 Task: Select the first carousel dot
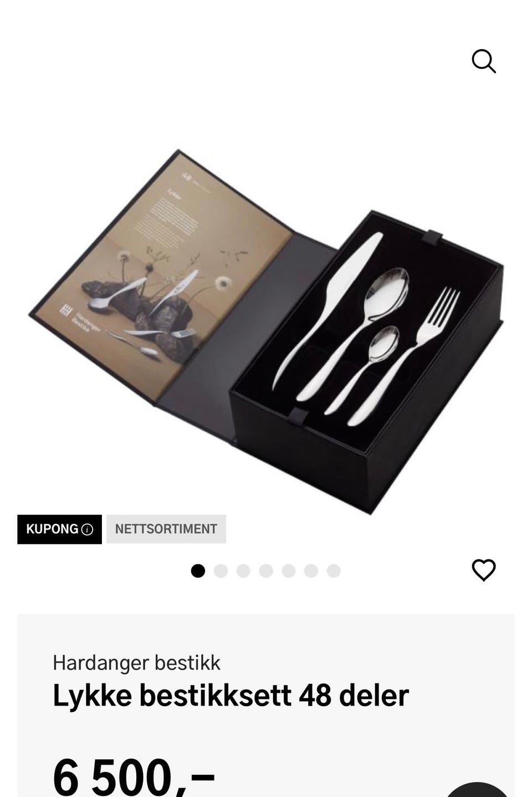point(198,571)
